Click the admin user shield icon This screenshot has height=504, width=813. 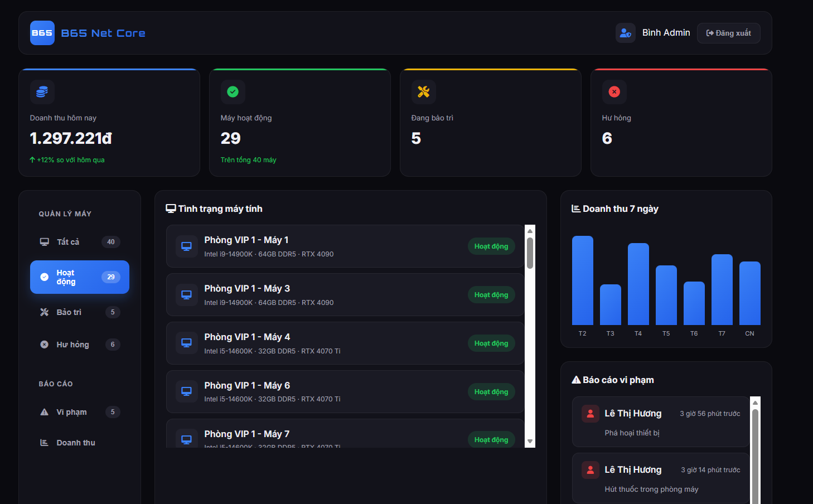click(x=625, y=33)
